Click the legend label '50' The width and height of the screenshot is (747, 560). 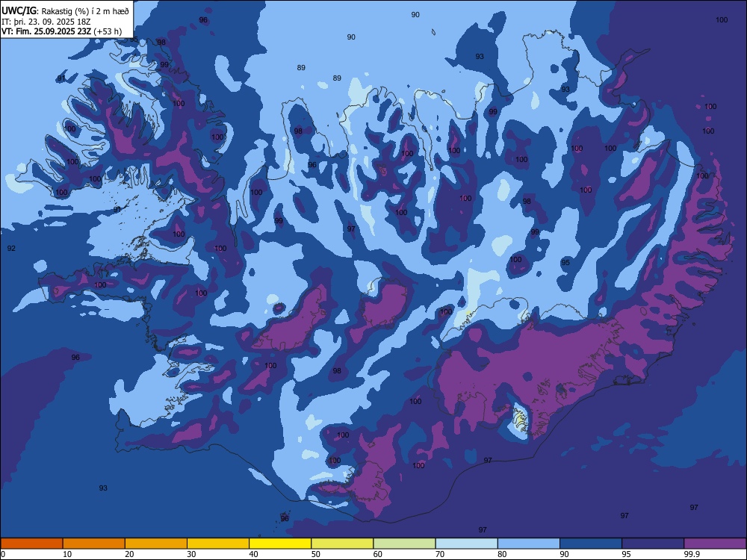(316, 554)
